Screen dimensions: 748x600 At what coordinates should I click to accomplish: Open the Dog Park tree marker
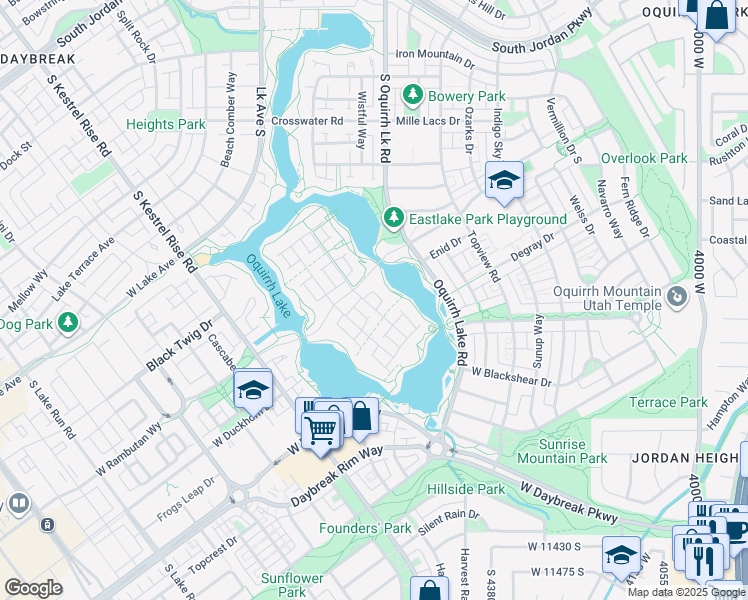point(68,323)
